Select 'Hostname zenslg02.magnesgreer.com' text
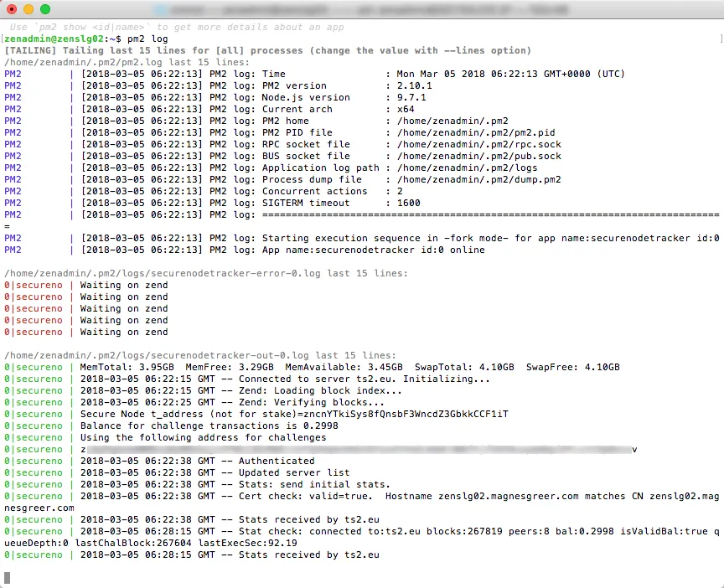 [482, 496]
